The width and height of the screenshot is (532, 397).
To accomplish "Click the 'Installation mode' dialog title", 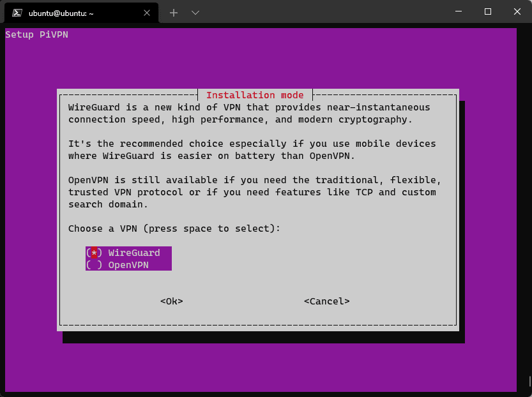I will (x=255, y=95).
